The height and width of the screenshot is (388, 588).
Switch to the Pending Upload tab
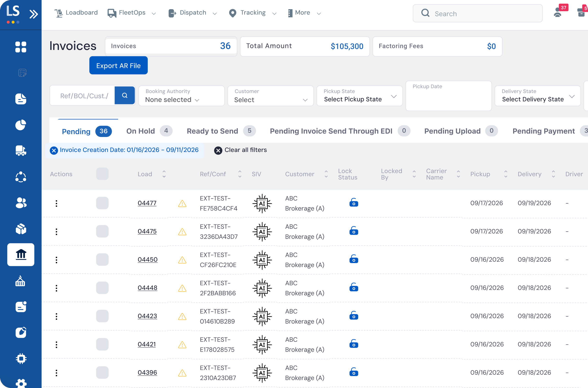pyautogui.click(x=461, y=131)
